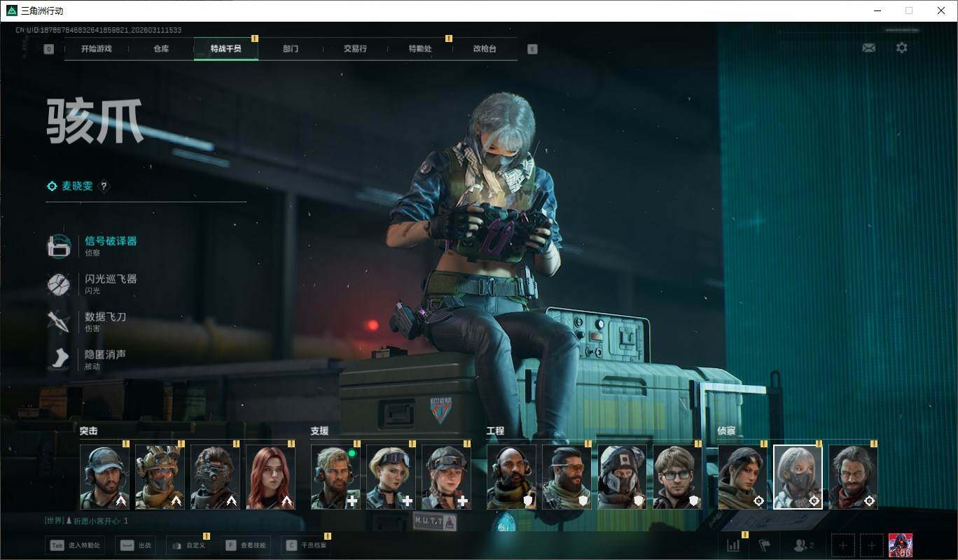This screenshot has height=560, width=958.
Task: Click the player avatar in bottom bar
Action: coord(901,545)
